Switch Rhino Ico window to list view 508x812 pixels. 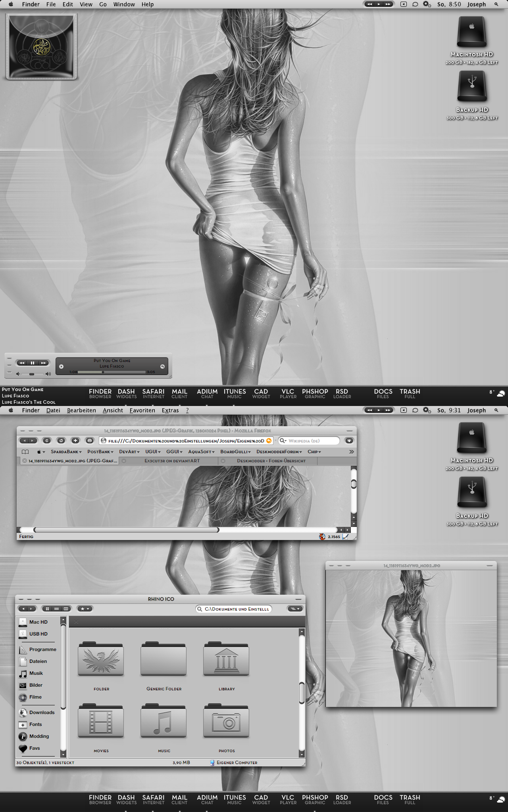point(57,609)
